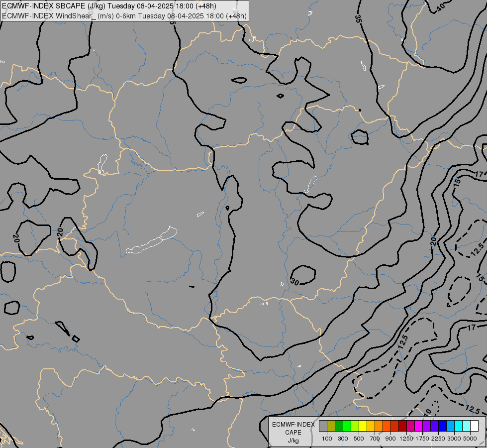
Task: Select the olive swatch in the CAPE legend
Action: click(x=331, y=426)
